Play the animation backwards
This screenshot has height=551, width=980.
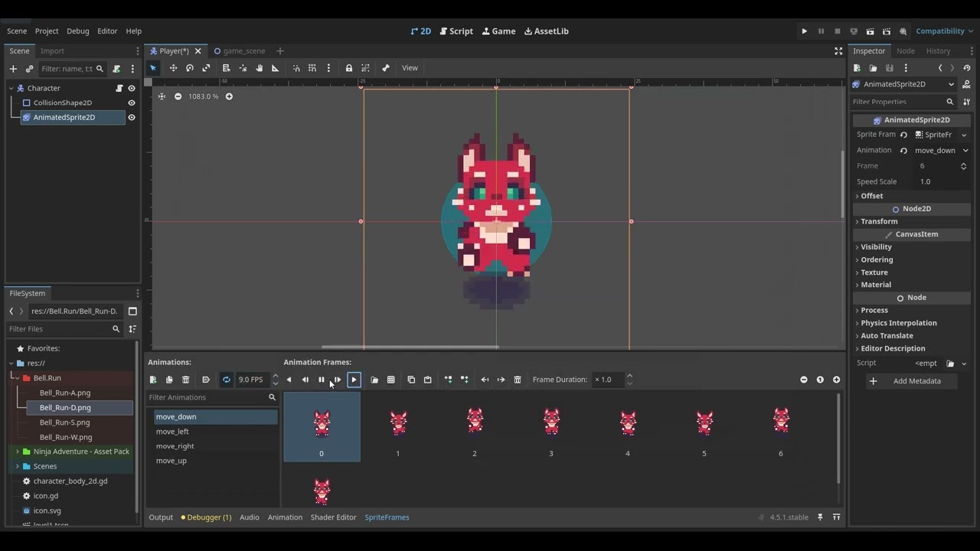tap(289, 380)
